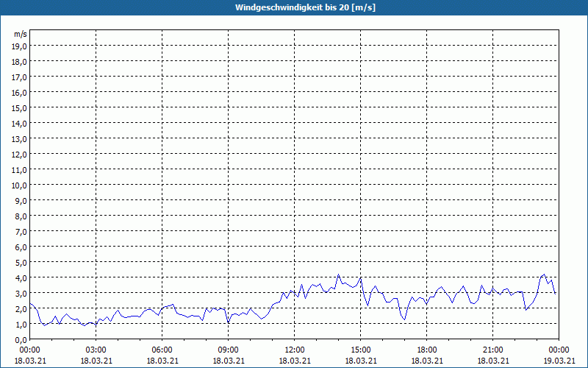Click the 19.03.21 date label
Viewport: 588px width, 368px height.
click(x=559, y=361)
